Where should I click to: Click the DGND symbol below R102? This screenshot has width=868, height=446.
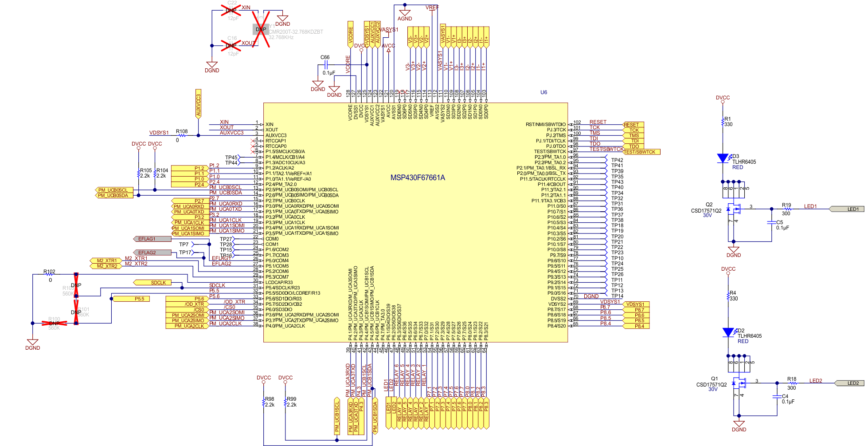pos(32,343)
